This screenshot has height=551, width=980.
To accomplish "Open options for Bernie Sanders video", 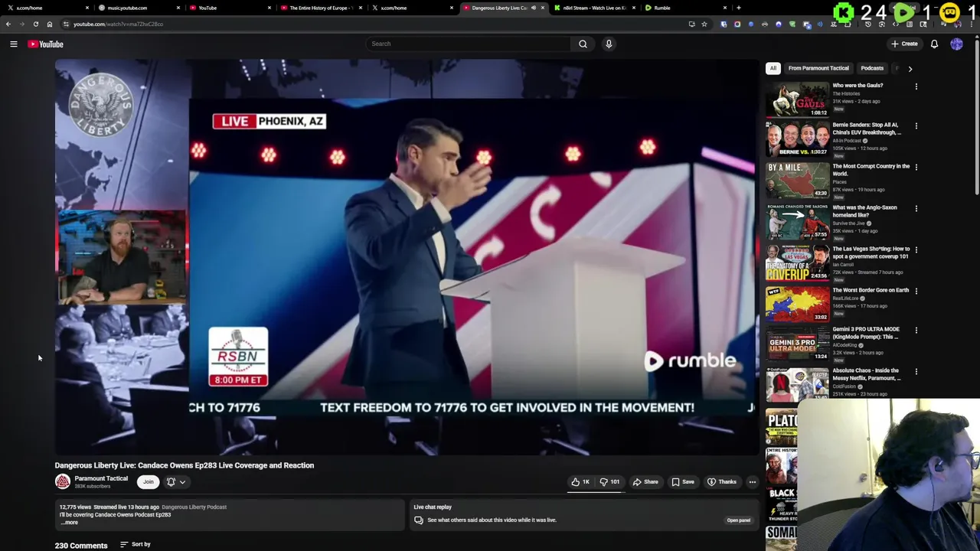I will click(916, 126).
